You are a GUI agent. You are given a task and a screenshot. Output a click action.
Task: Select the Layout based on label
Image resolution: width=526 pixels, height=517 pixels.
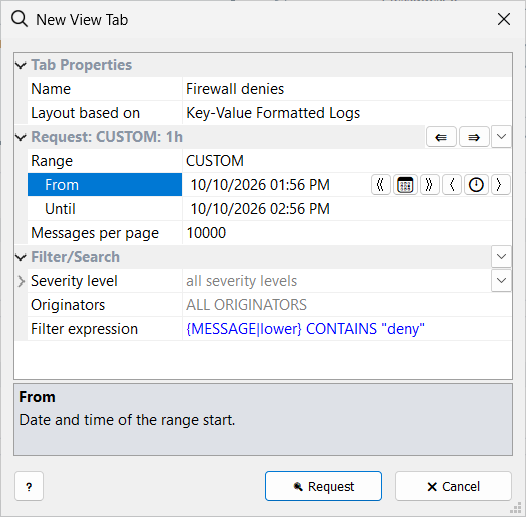coord(105,113)
